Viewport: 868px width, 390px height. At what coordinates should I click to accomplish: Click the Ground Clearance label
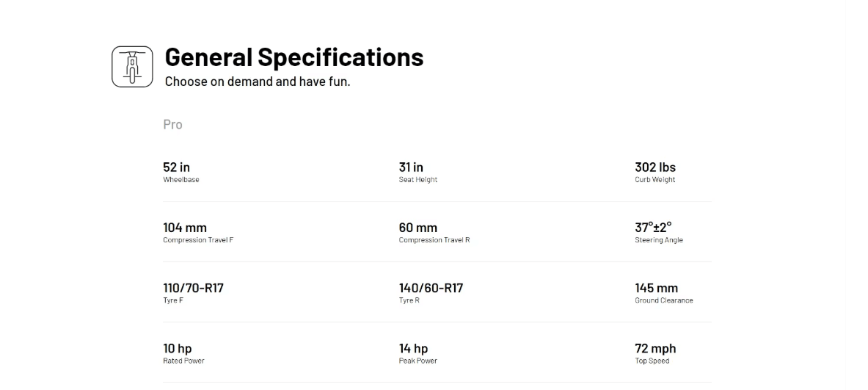point(663,300)
